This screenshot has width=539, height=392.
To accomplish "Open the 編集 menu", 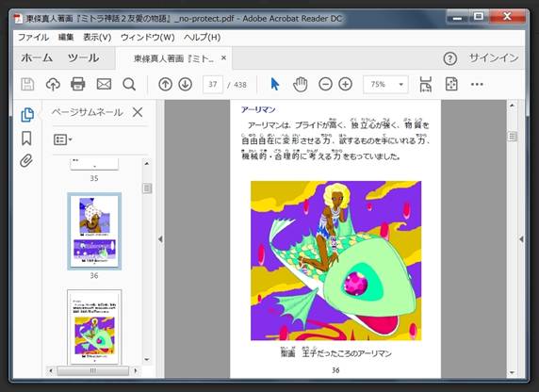I will click(x=66, y=37).
